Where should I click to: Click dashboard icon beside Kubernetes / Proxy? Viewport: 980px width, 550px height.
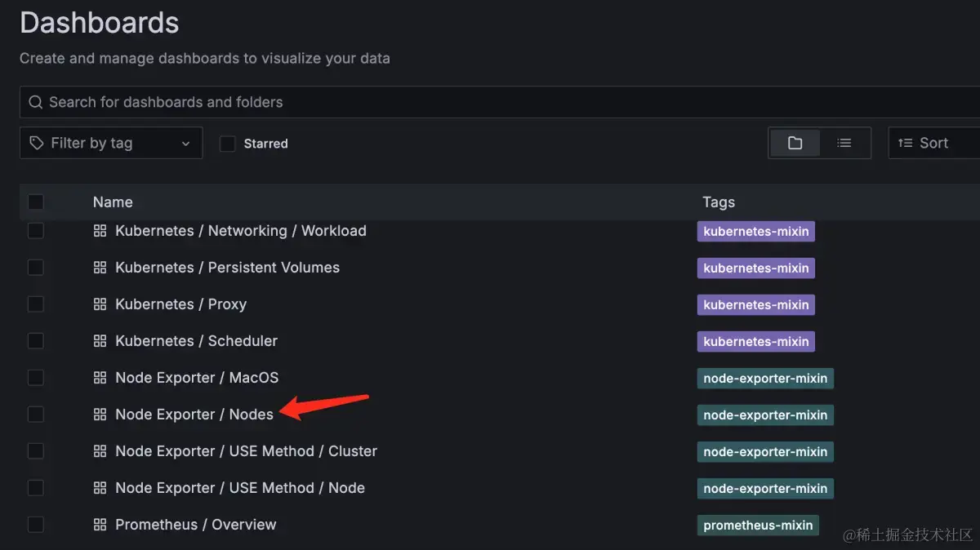tap(100, 304)
